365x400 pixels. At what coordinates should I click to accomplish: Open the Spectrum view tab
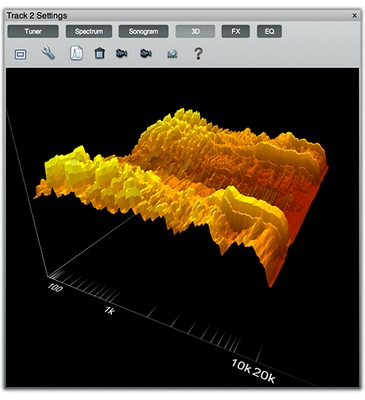coord(89,32)
